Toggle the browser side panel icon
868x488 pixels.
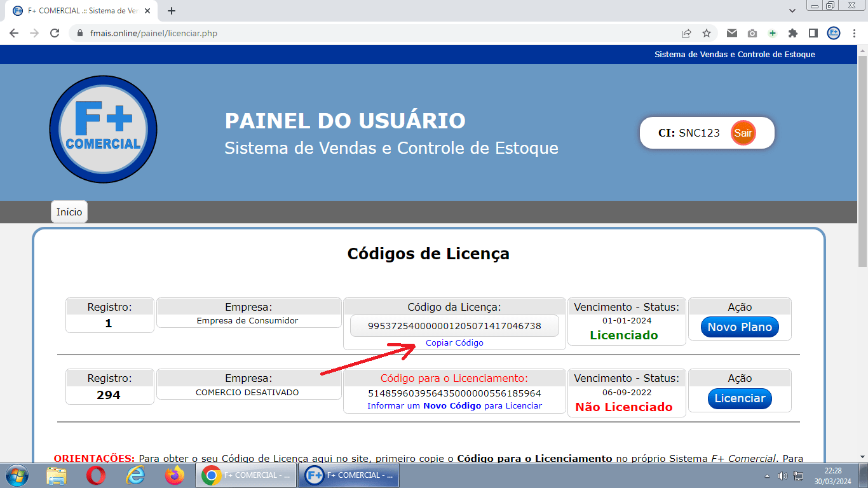point(813,33)
